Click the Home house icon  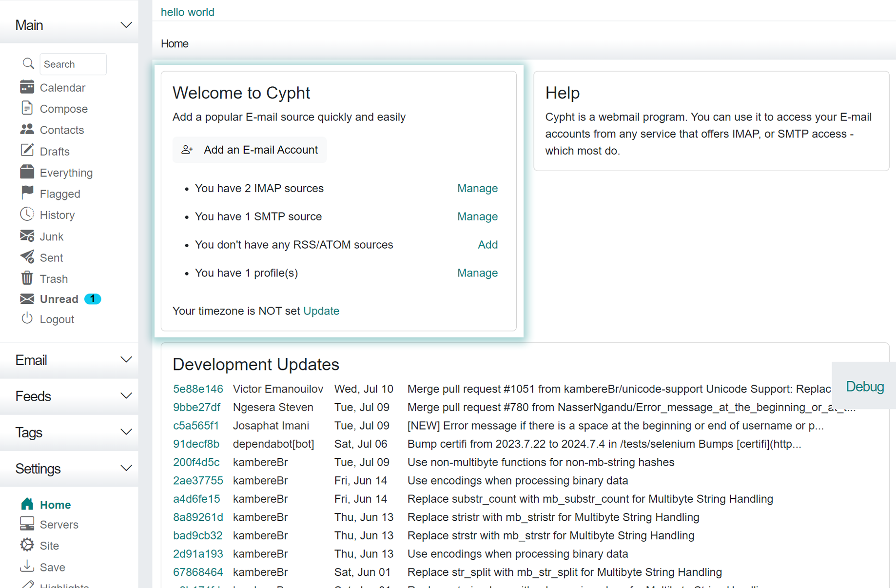click(x=27, y=504)
